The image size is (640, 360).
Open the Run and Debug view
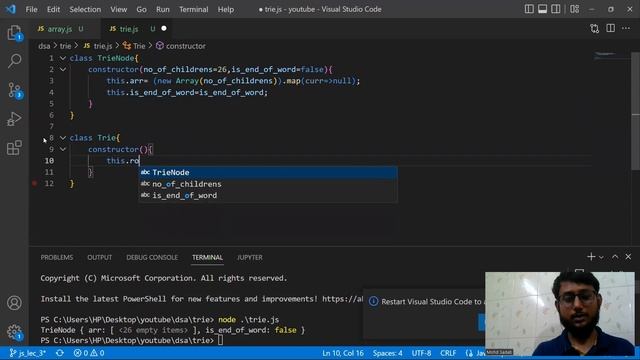[x=14, y=119]
